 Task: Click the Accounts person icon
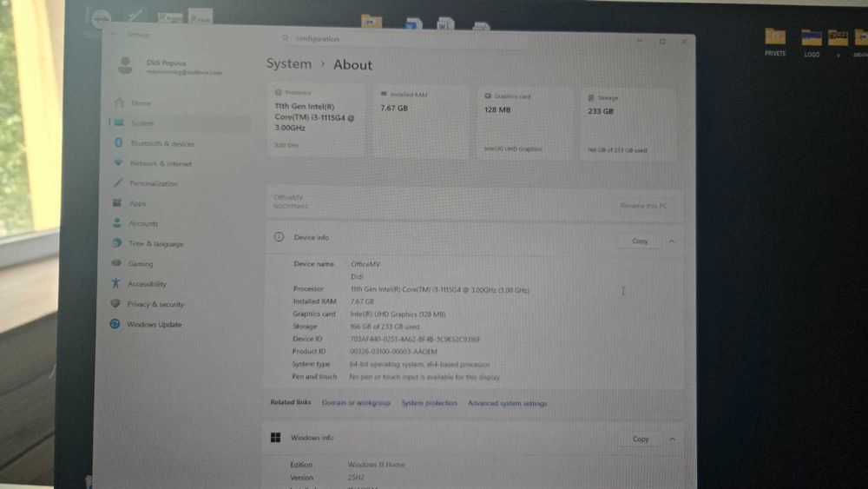117,222
